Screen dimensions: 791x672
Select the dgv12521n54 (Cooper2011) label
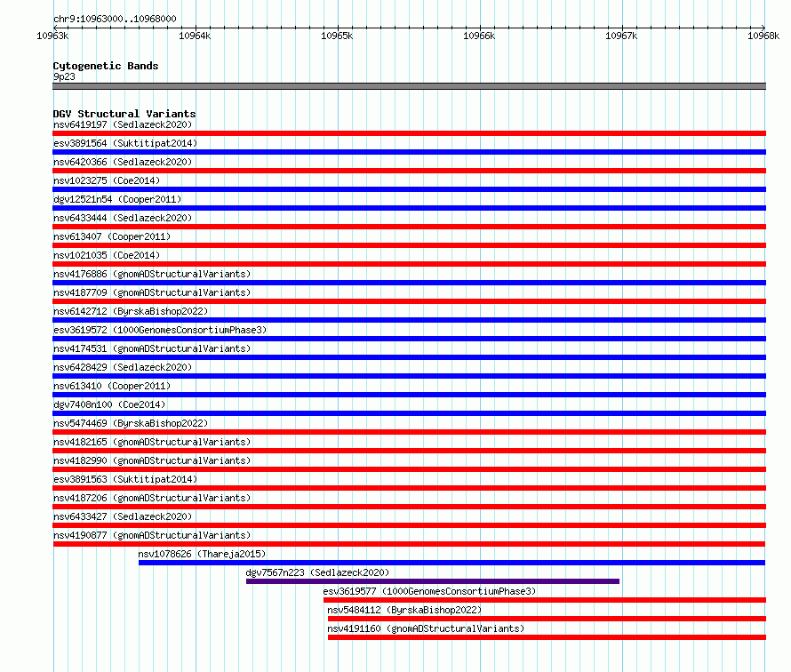point(117,199)
